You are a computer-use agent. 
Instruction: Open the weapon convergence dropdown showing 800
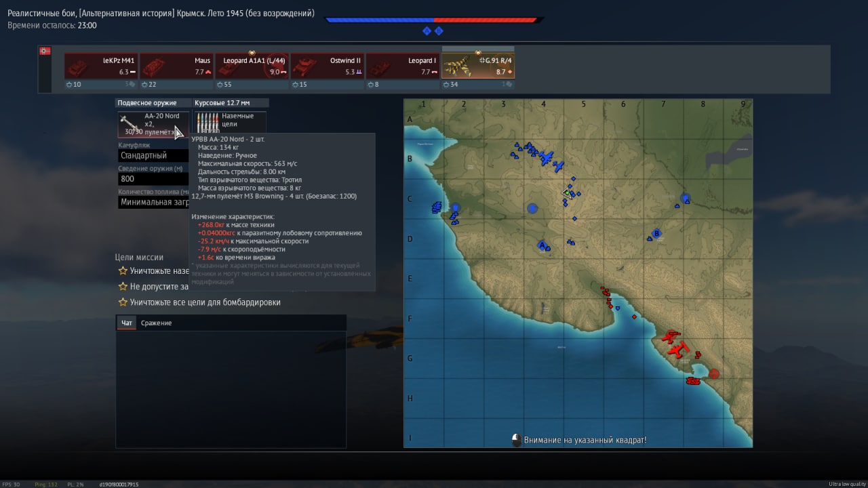coord(153,179)
